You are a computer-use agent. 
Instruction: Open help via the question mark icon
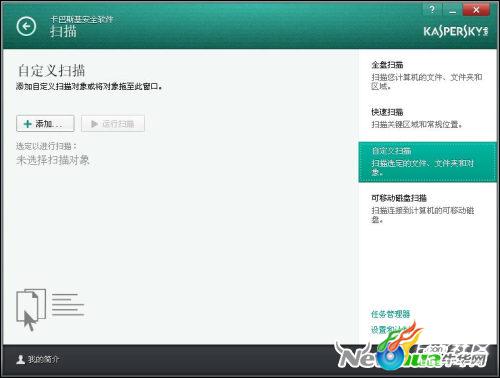[432, 9]
